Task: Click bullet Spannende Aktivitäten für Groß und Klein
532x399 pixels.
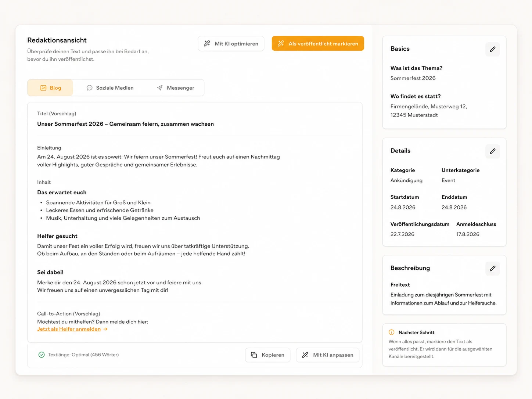Action: point(98,203)
